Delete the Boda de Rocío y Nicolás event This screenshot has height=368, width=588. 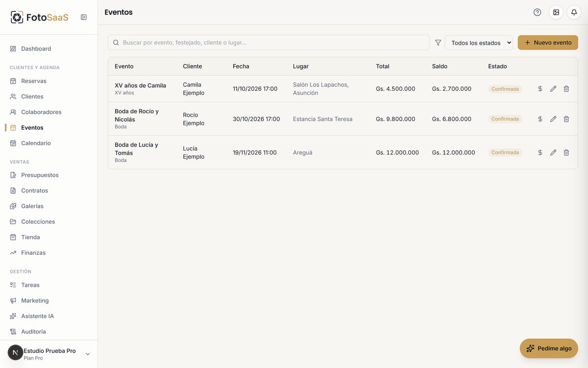[566, 119]
